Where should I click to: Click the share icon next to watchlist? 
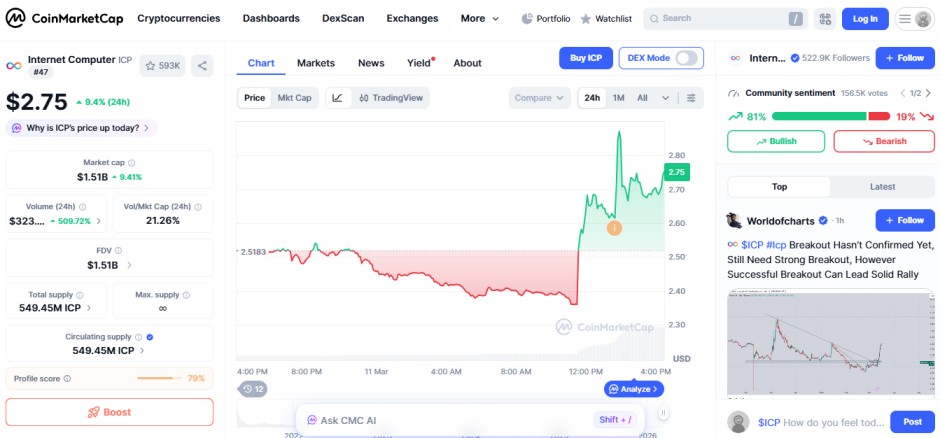tap(202, 66)
